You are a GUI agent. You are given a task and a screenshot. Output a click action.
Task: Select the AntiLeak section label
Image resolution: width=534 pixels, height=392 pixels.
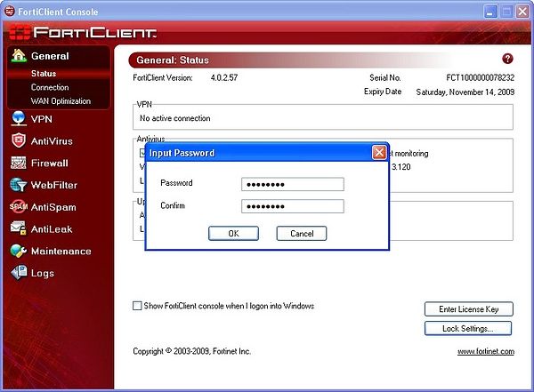(x=52, y=229)
